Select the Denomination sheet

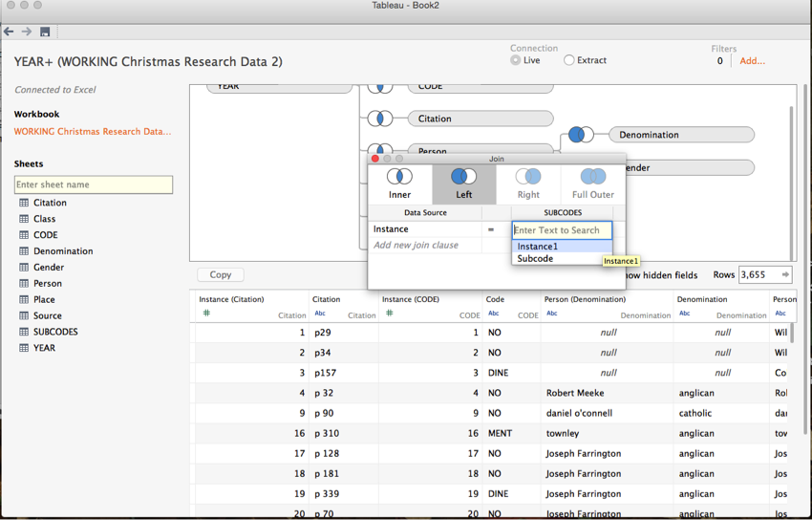(x=63, y=250)
